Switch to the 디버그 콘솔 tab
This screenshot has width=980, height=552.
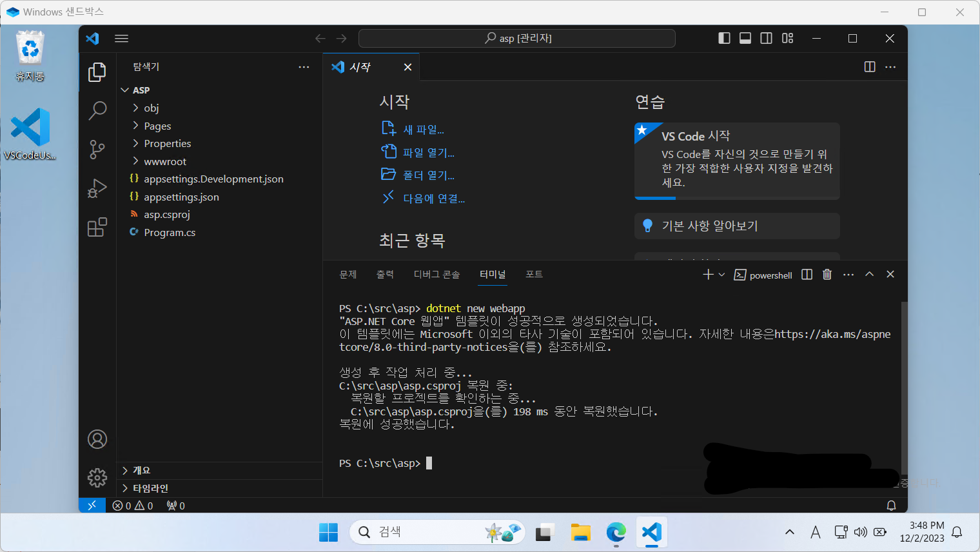click(436, 275)
